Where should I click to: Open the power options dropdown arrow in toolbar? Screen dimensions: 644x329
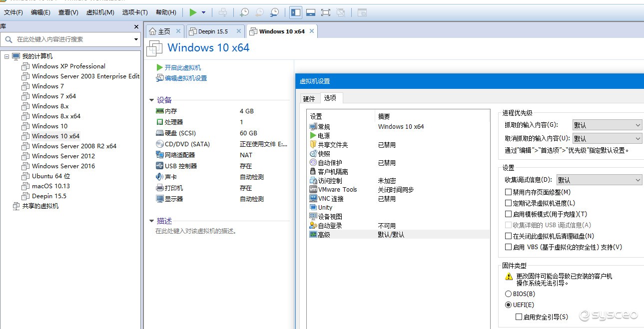pyautogui.click(x=204, y=12)
